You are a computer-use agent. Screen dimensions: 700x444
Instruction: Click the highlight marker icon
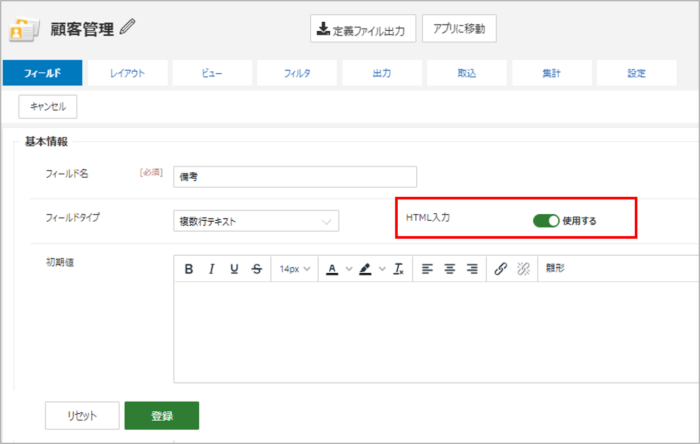(x=365, y=269)
